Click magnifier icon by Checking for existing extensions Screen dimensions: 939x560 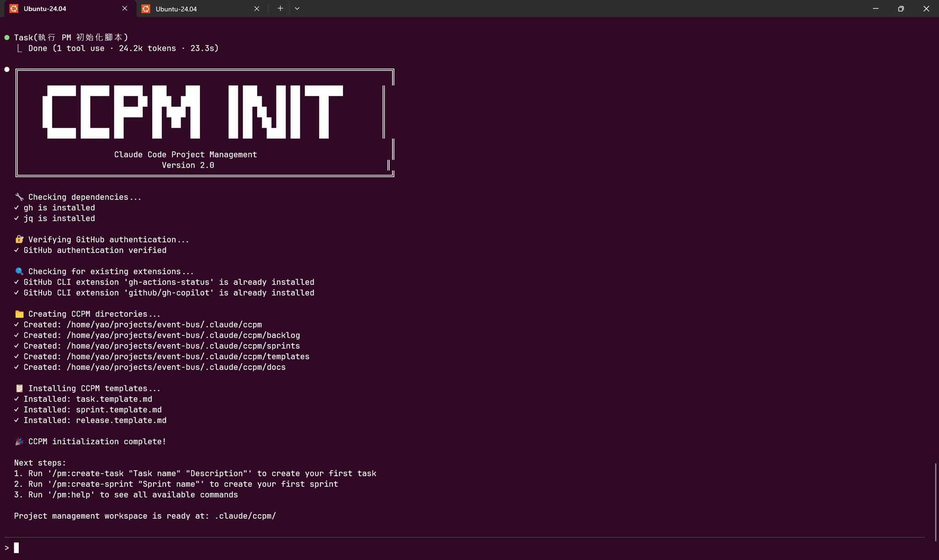pyautogui.click(x=19, y=271)
